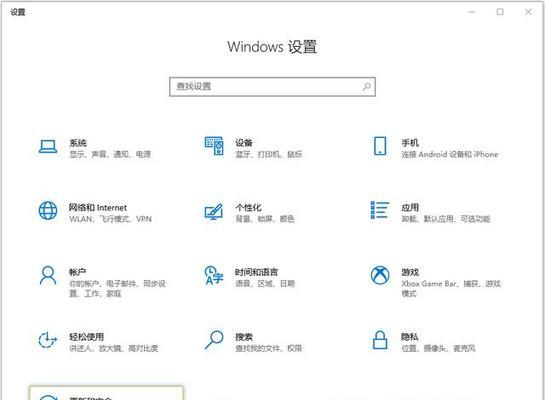Open the 手机 phone icon
The height and width of the screenshot is (400, 545).
point(380,146)
